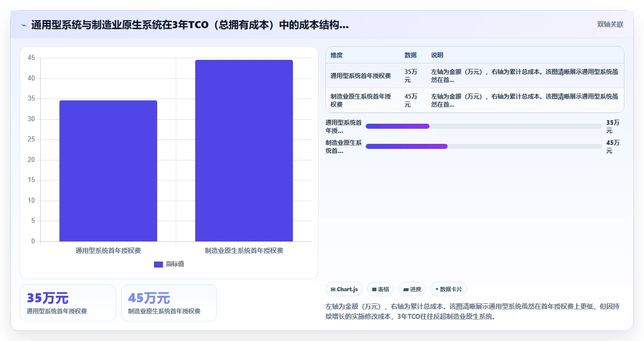The image size is (644, 341).
Task: Click the description in the 通用型系统 table row
Action: (x=524, y=76)
